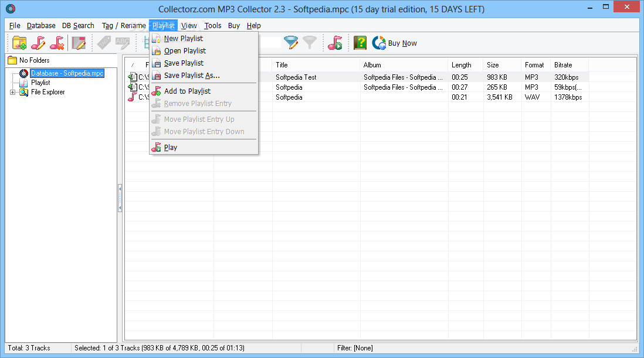Sort by the Length column header

466,65
